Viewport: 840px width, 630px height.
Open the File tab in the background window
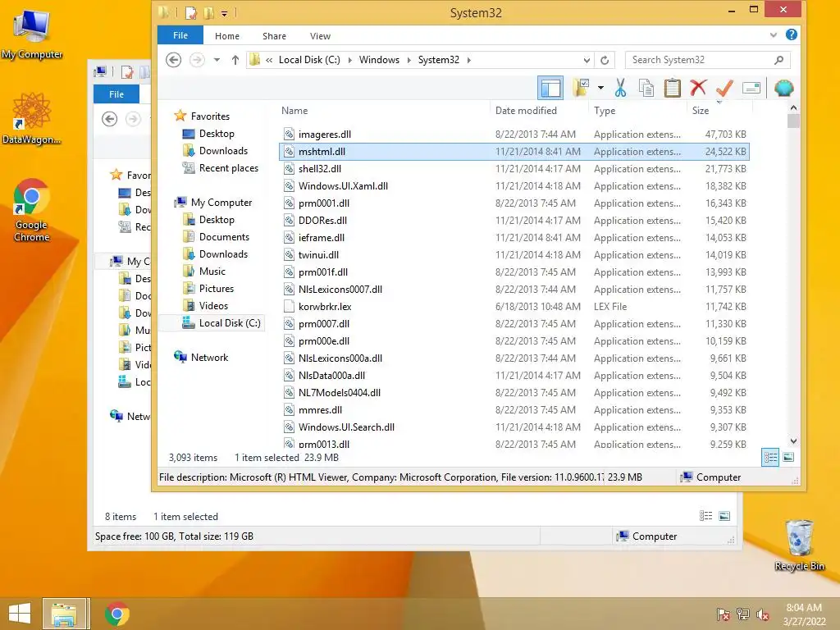click(116, 94)
